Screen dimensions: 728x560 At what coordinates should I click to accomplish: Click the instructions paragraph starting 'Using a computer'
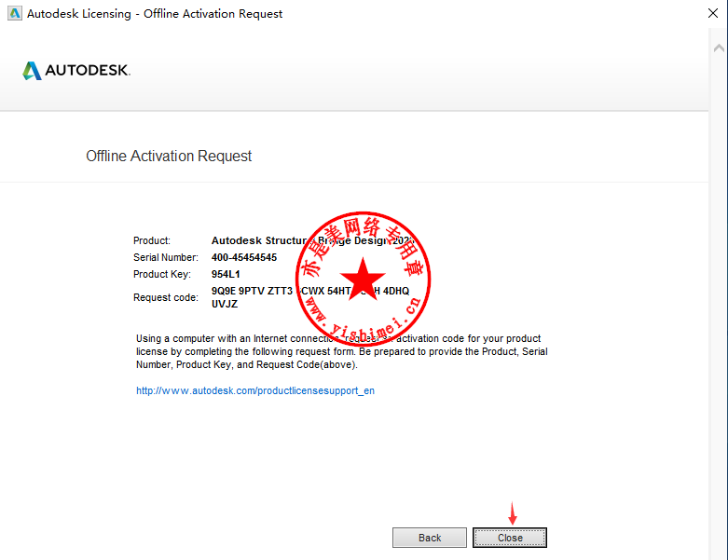click(x=342, y=351)
